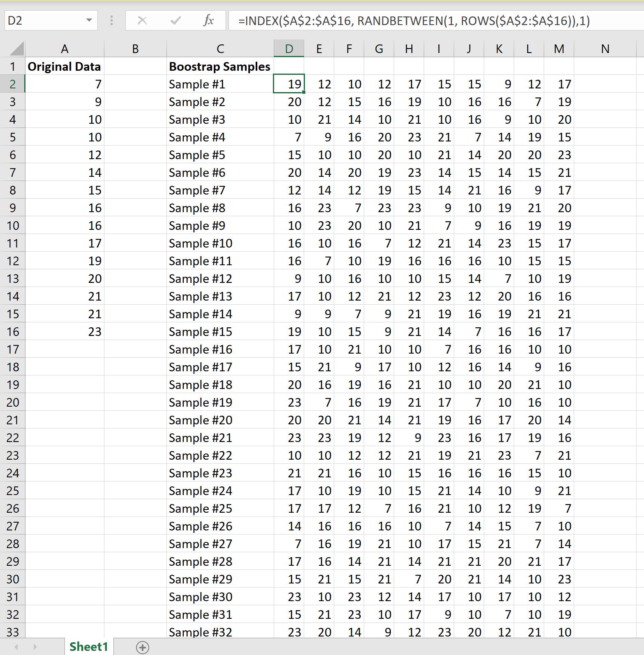
Task: Click the Name Box showing D2
Action: (x=51, y=20)
